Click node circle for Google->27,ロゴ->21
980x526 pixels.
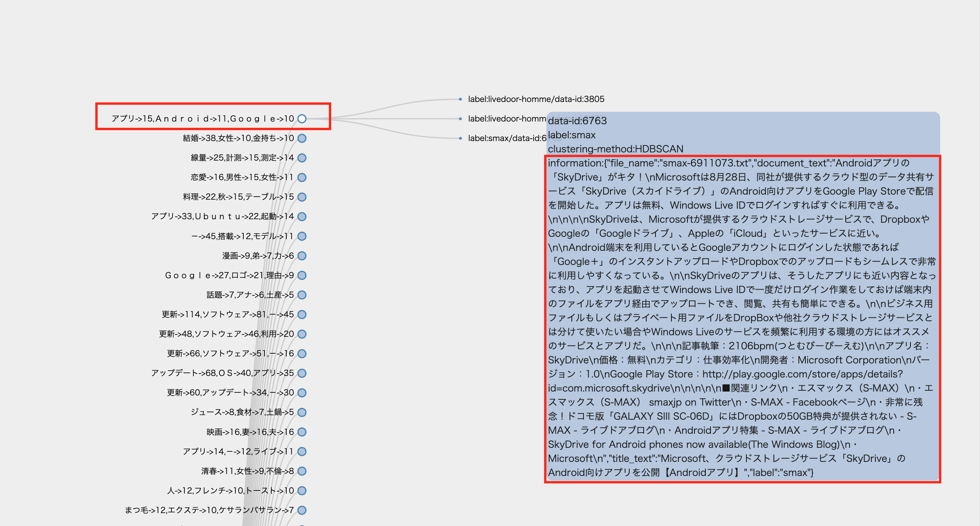pos(302,276)
